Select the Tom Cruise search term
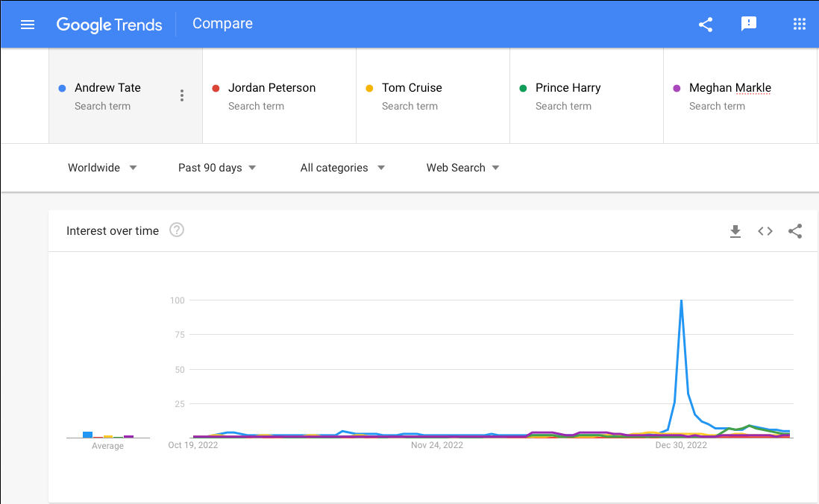This screenshot has width=819, height=504. click(412, 88)
